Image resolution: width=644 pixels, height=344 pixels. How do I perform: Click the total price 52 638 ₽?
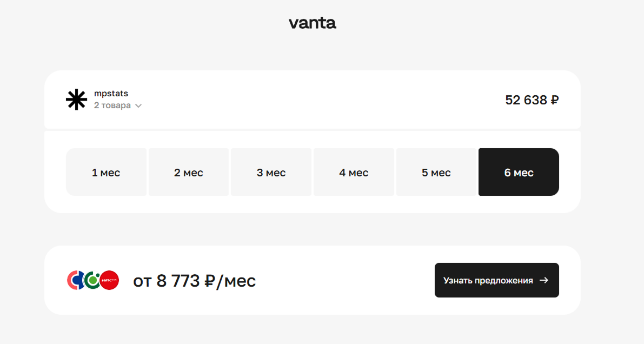coord(532,100)
